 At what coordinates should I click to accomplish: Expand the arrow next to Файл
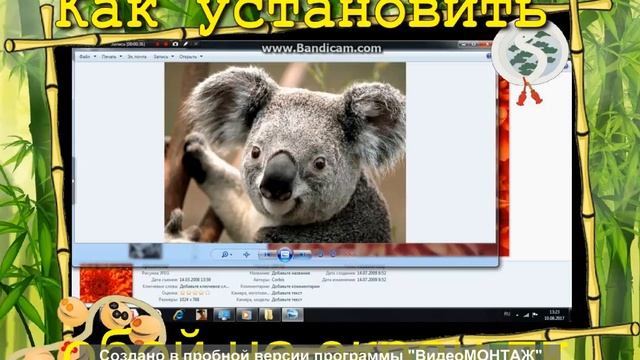click(95, 56)
